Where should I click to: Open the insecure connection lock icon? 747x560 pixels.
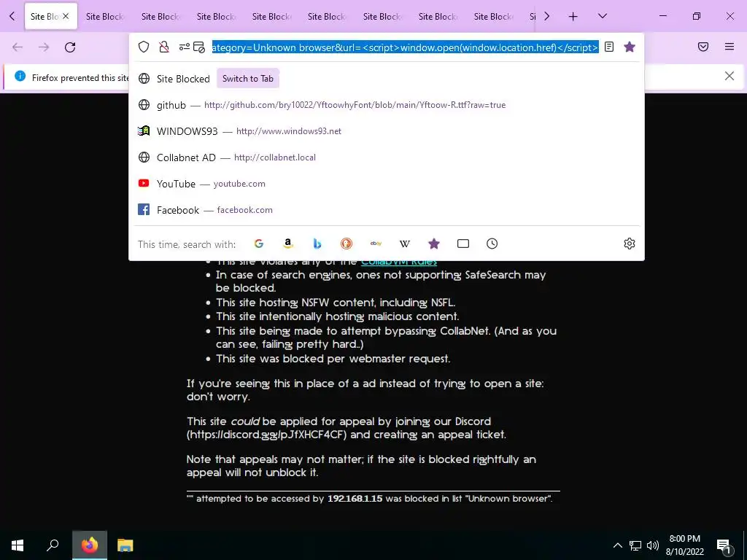tap(164, 47)
